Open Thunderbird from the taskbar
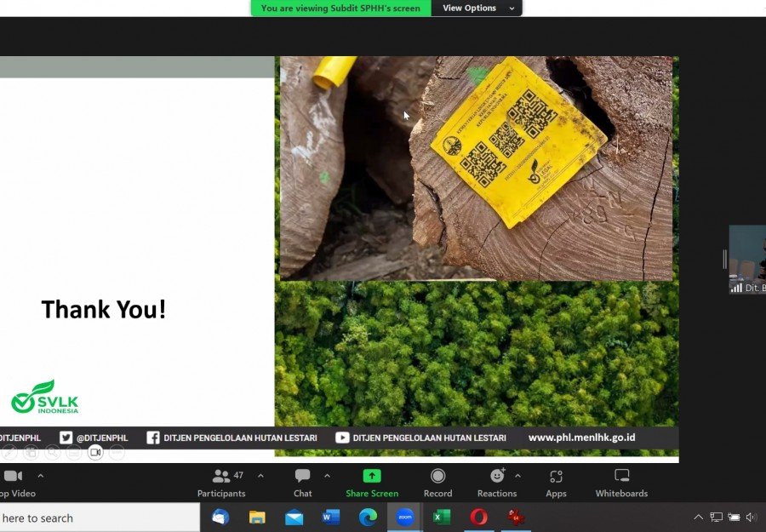Image resolution: width=766 pixels, height=532 pixels. [220, 517]
